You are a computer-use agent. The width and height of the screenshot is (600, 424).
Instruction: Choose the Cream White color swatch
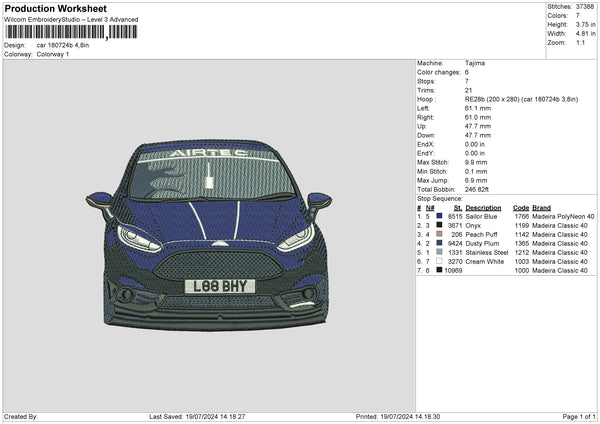click(439, 261)
